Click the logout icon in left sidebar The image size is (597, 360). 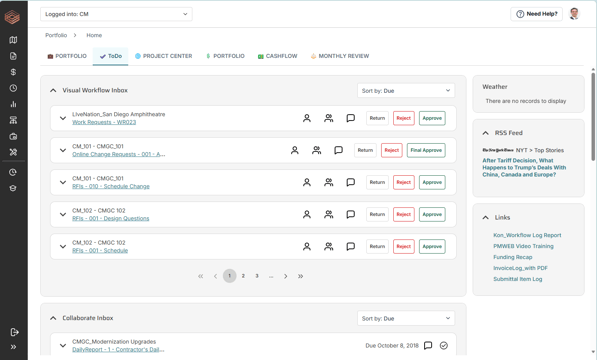pyautogui.click(x=14, y=332)
